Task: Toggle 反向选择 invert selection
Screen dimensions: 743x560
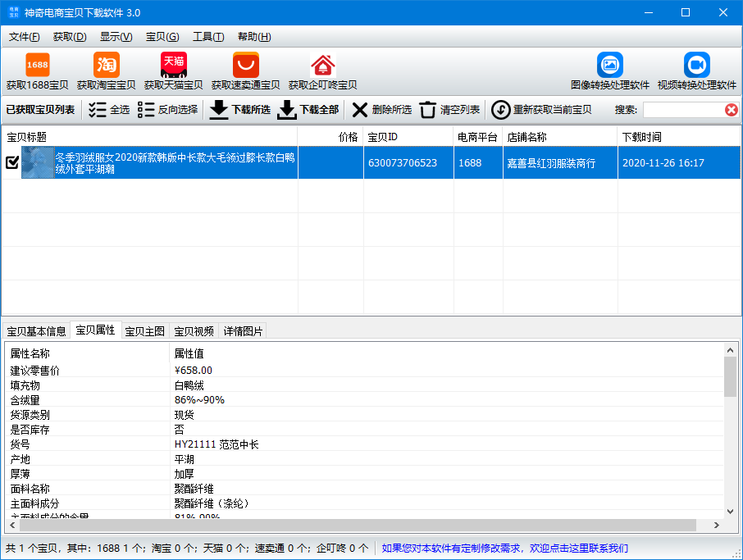Action: click(168, 110)
